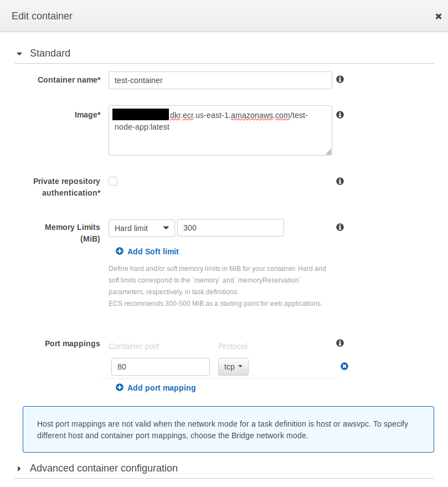Image resolution: width=448 pixels, height=487 pixels.
Task: Click the Memory Limits info icon
Action: point(340,227)
